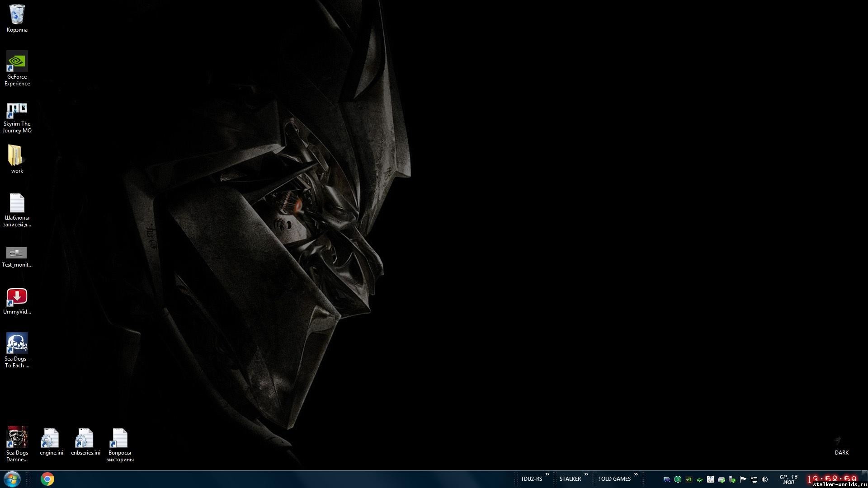868x488 pixels.
Task: Open the Windows Start menu orb
Action: pyautogui.click(x=12, y=479)
